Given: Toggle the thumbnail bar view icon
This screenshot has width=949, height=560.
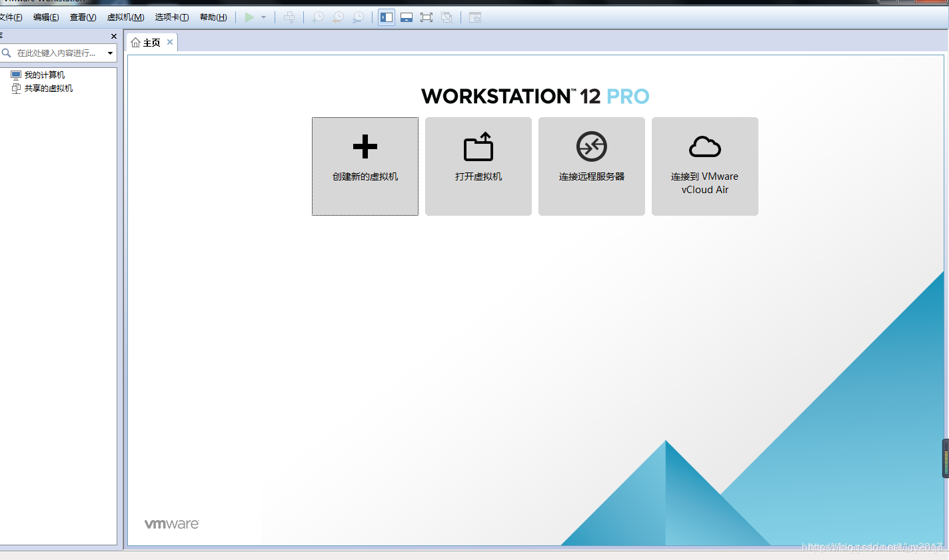Looking at the screenshot, I should 407,17.
